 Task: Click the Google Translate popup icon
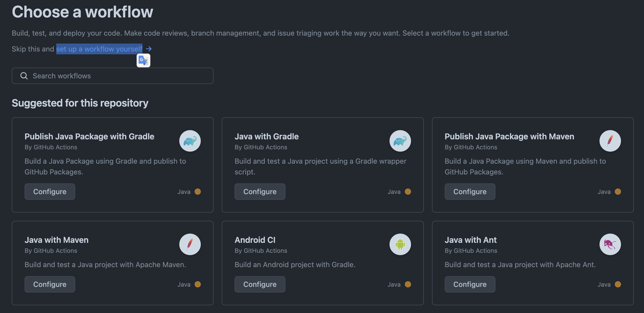143,60
